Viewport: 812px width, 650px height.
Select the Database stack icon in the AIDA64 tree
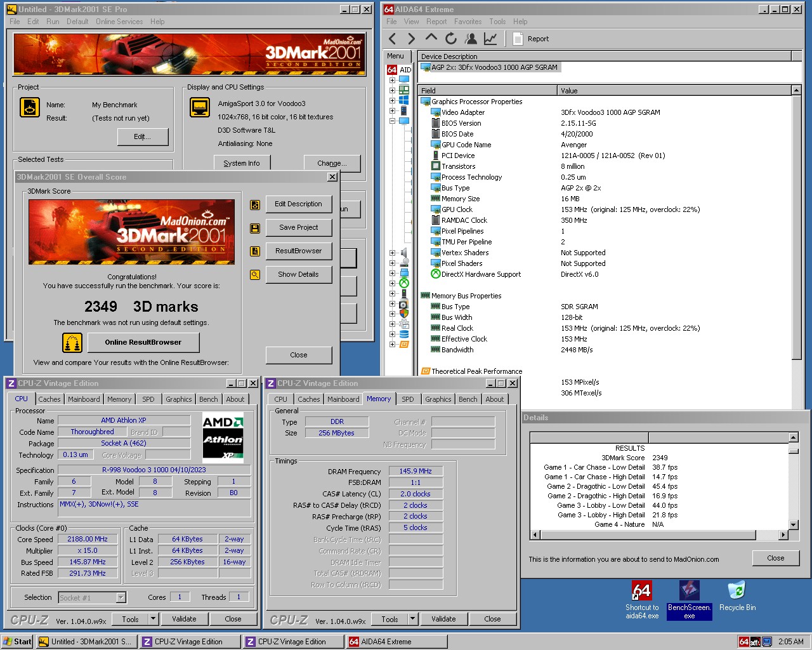pyautogui.click(x=404, y=334)
